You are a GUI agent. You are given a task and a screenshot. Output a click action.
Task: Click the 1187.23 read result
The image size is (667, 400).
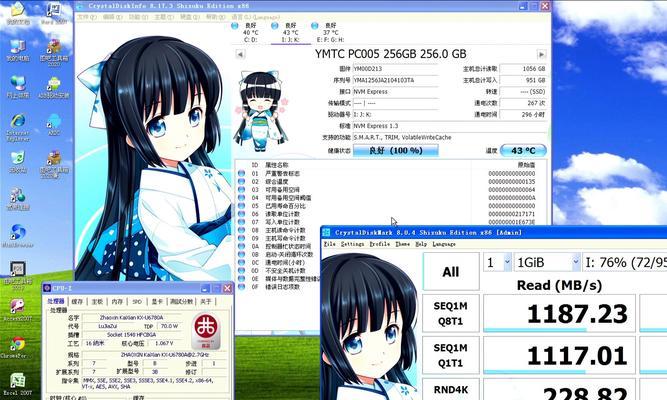click(559, 314)
